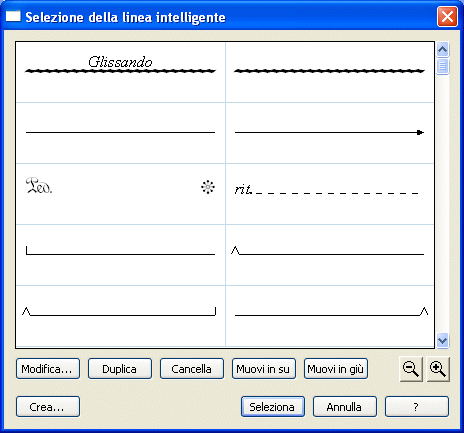Click the zoom in magnifier icon
This screenshot has height=433, width=464.
[438, 369]
